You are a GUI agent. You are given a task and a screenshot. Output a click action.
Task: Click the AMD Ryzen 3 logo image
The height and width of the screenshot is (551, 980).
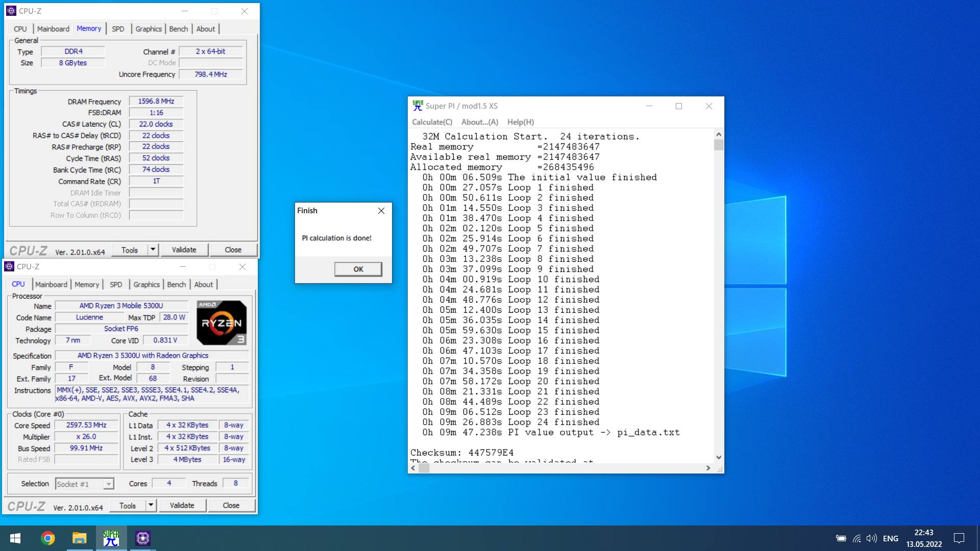pos(222,322)
